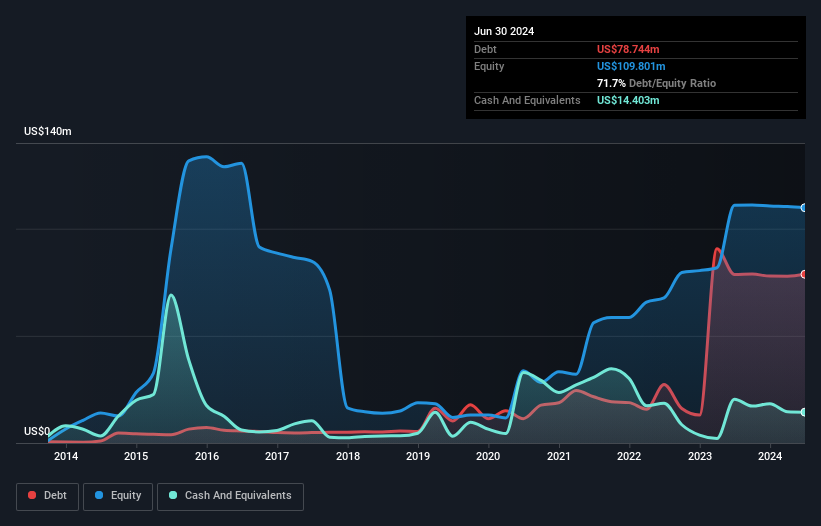
Task: Click the 2020 x-axis label
Action: pyautogui.click(x=488, y=456)
